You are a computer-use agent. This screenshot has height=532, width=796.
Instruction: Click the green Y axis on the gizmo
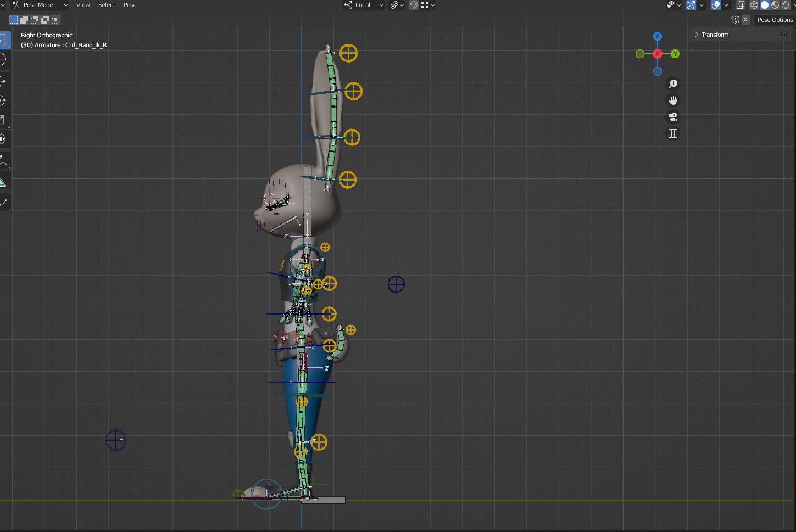pyautogui.click(x=675, y=54)
